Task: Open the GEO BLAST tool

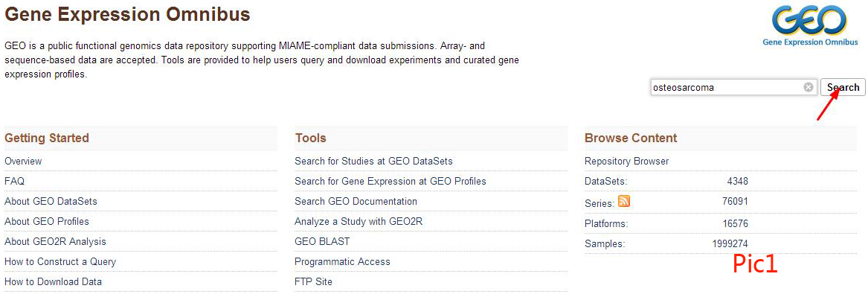Action: pos(322,241)
